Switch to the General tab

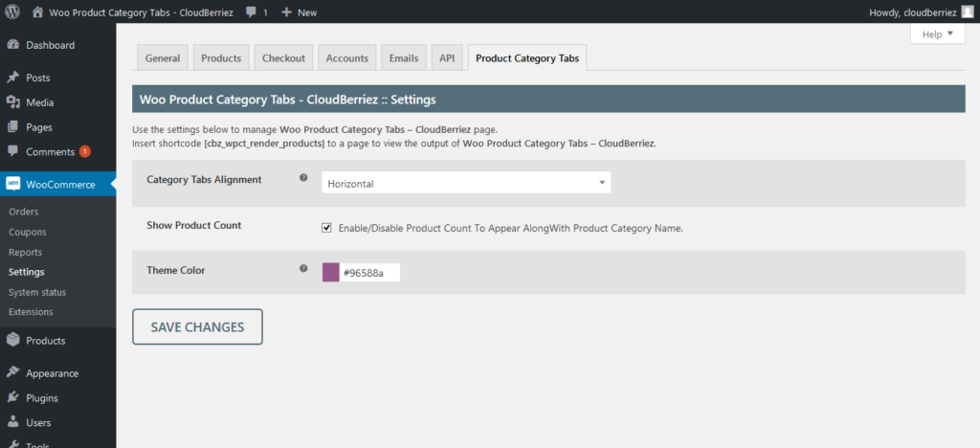163,58
